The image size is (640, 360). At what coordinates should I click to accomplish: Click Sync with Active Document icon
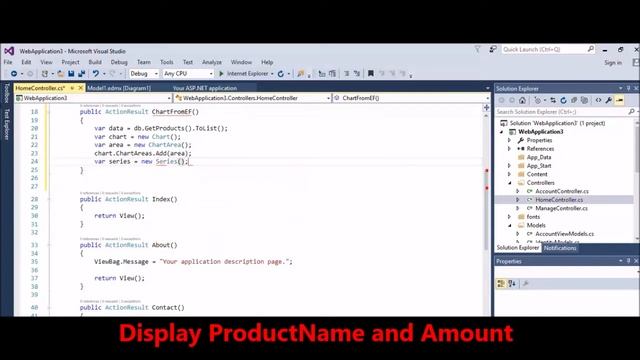[x=553, y=100]
